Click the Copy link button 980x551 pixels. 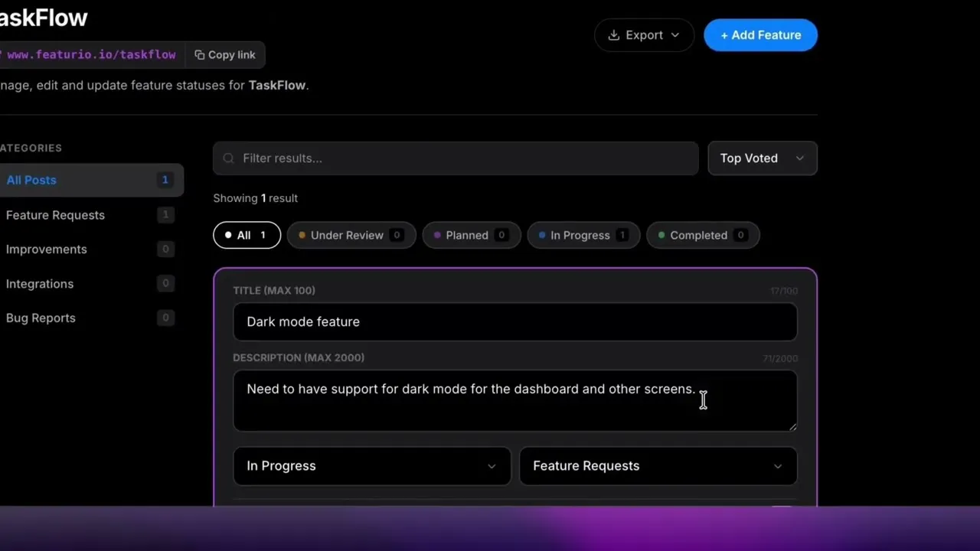pyautogui.click(x=224, y=54)
